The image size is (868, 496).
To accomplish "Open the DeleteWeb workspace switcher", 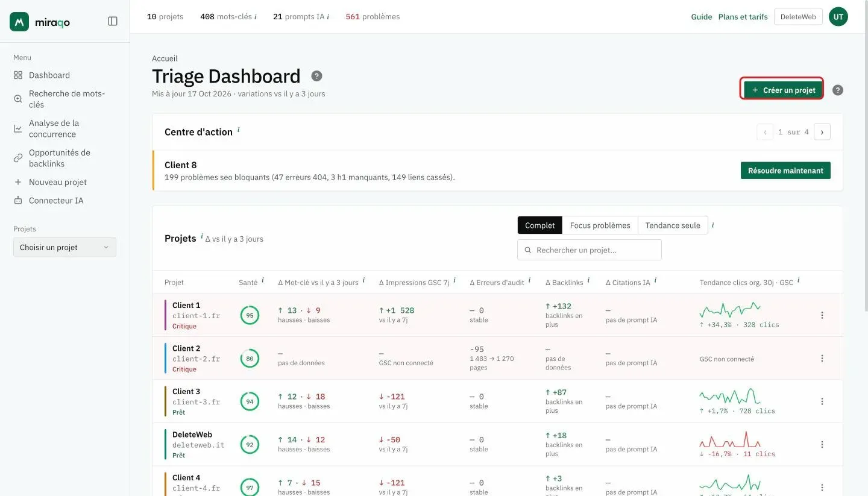I will 798,17.
